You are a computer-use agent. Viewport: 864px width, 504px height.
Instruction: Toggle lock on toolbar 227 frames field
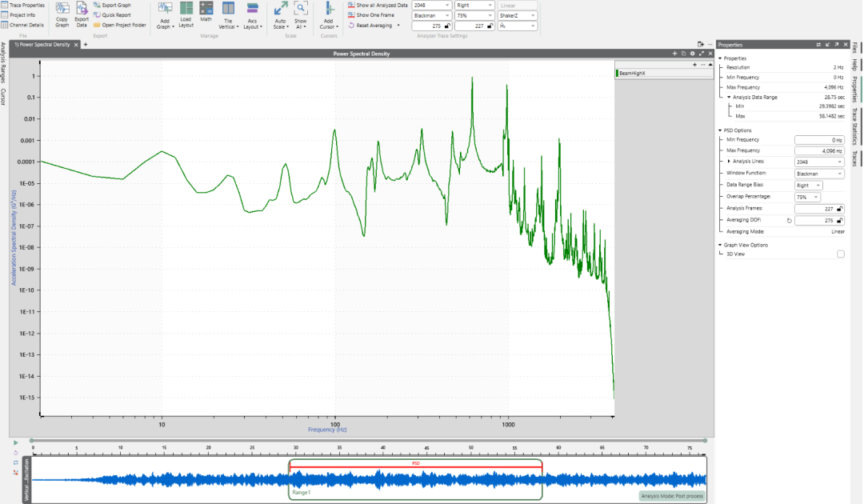pos(490,26)
